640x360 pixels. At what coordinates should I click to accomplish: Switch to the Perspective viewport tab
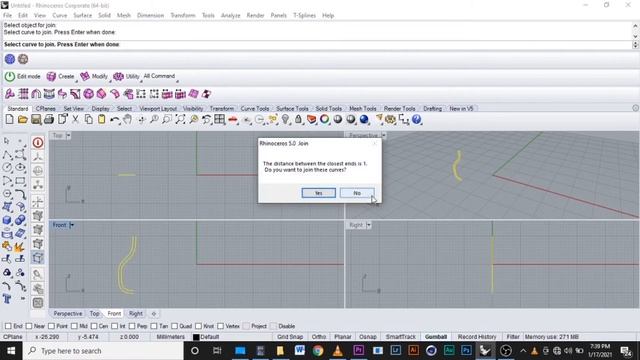(68, 313)
